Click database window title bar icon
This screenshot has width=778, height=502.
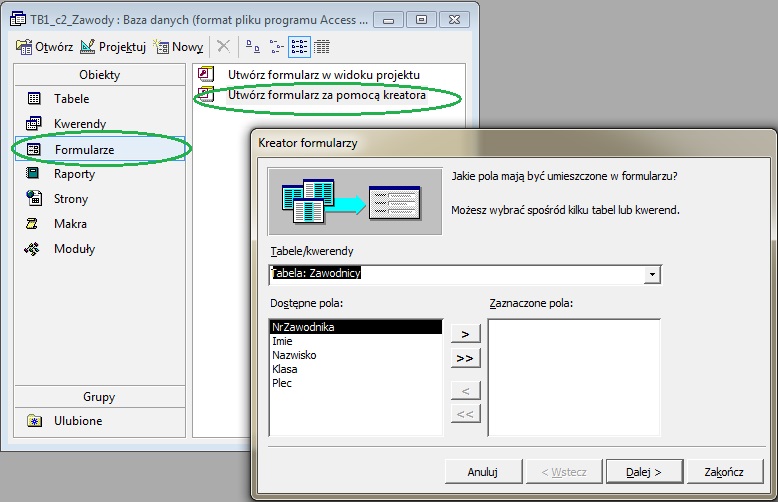(18, 19)
